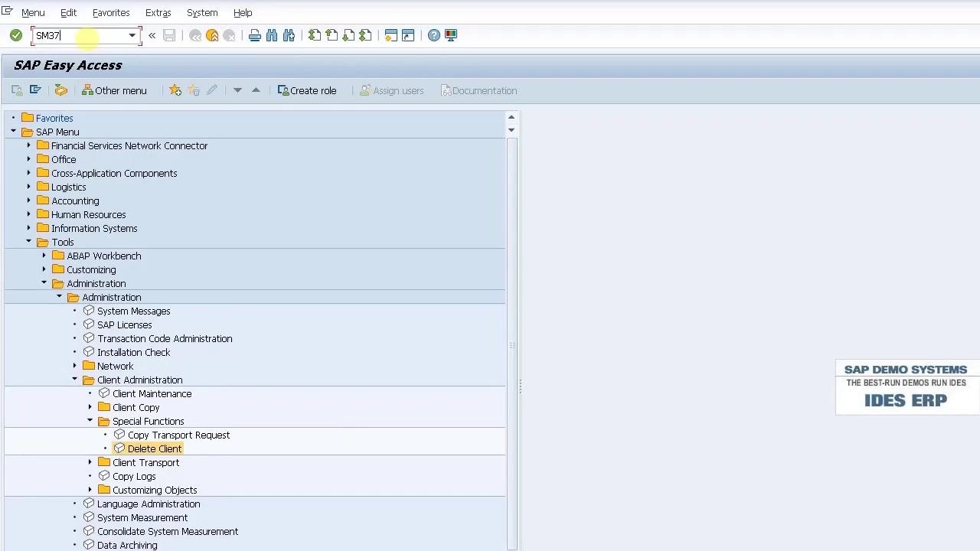The height and width of the screenshot is (551, 980).
Task: Open the Customize Local Layout icon
Action: click(x=451, y=35)
